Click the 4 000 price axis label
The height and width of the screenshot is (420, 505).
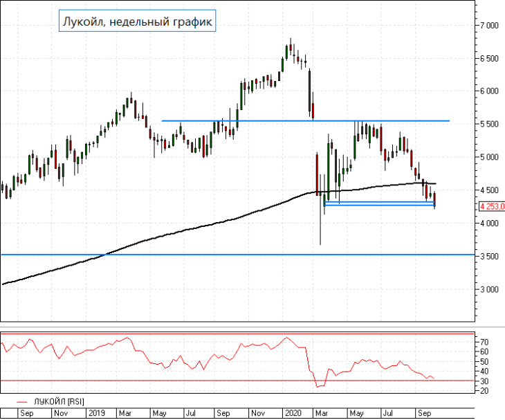tap(490, 223)
